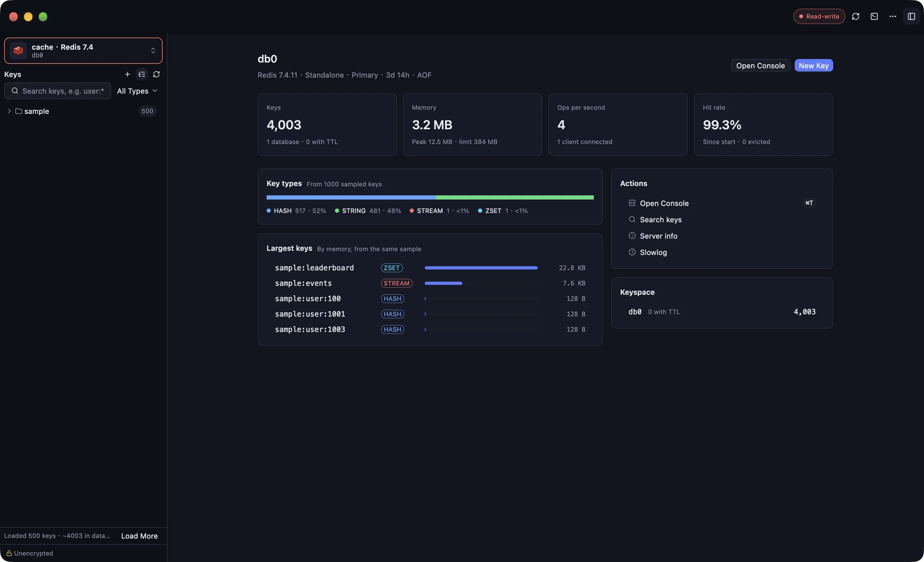This screenshot has height=562, width=924.
Task: Click Load More at sidebar bottom
Action: click(x=139, y=536)
